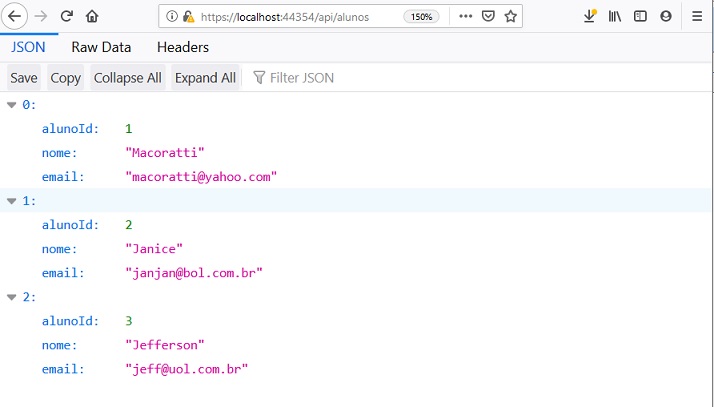The width and height of the screenshot is (714, 407).
Task: Open the Library bookshelf icon
Action: (615, 16)
